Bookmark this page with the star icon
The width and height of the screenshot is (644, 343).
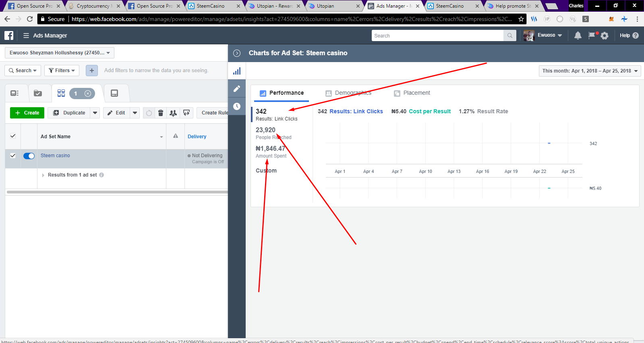tap(521, 19)
